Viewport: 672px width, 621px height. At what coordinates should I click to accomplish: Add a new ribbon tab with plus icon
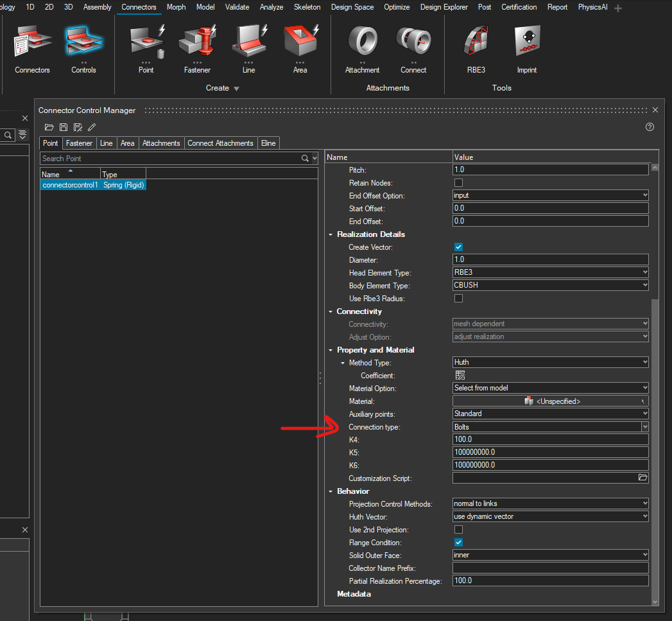(617, 8)
